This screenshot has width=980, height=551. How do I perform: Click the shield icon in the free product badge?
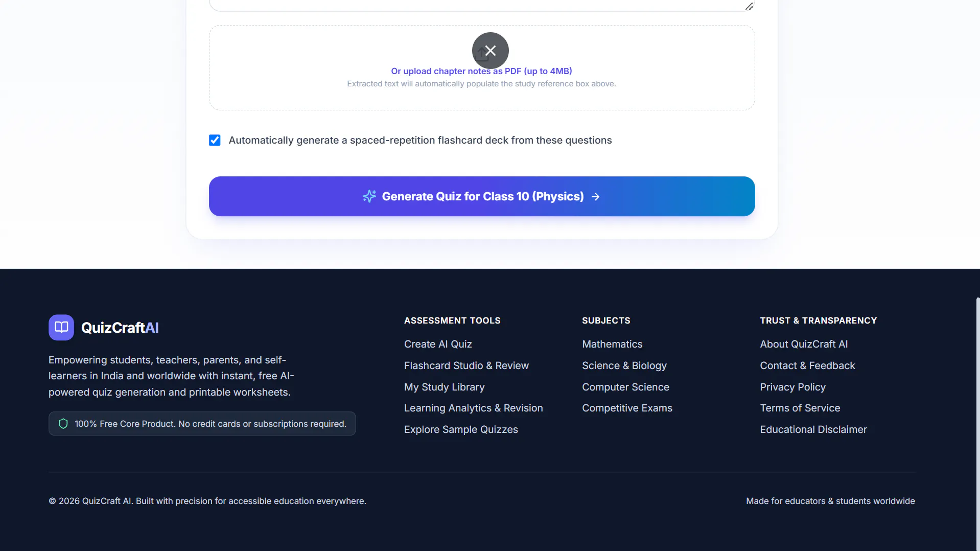click(63, 424)
